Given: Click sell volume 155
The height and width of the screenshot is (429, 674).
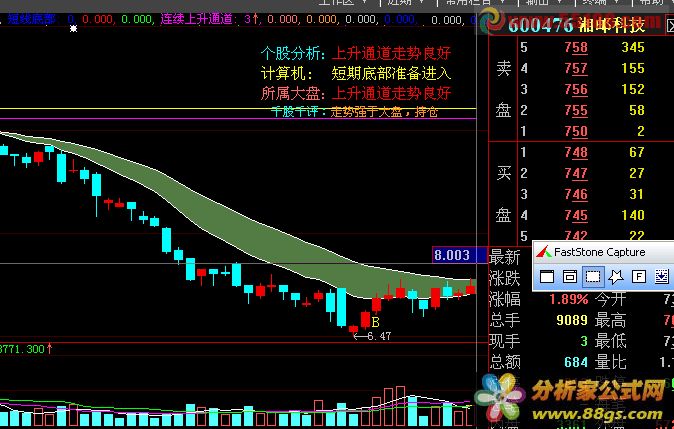Looking at the screenshot, I should pos(633,68).
